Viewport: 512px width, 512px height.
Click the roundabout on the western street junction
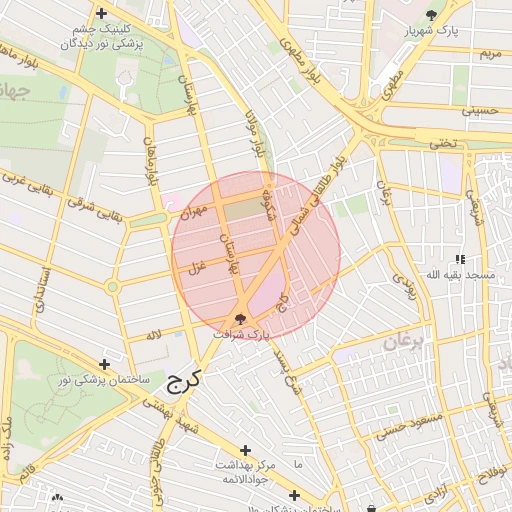113,287
